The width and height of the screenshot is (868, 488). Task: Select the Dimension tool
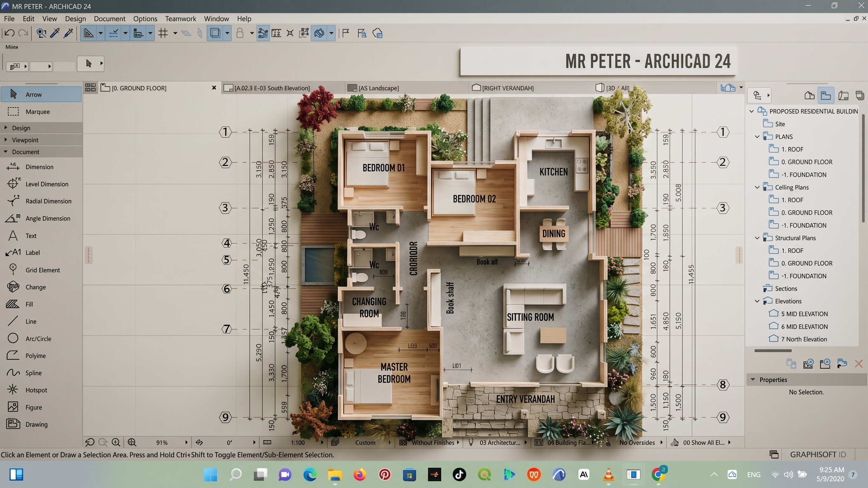tap(41, 167)
